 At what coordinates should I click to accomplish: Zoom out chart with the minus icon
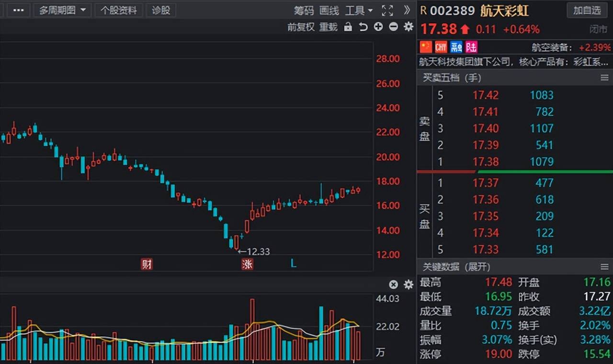(x=393, y=27)
